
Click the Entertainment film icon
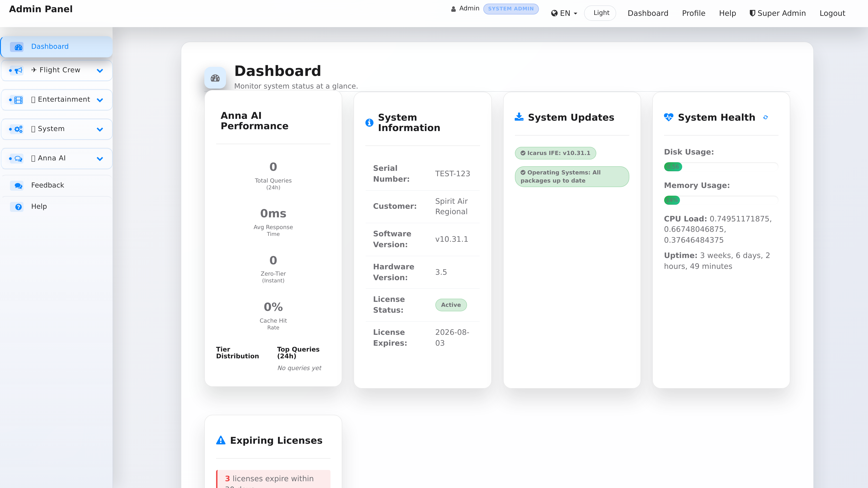(19, 100)
